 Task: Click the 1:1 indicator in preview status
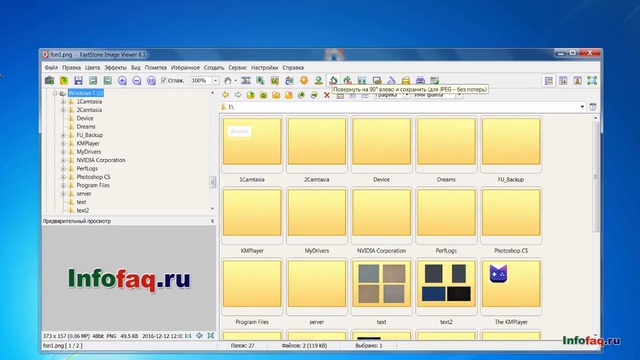[x=188, y=336]
